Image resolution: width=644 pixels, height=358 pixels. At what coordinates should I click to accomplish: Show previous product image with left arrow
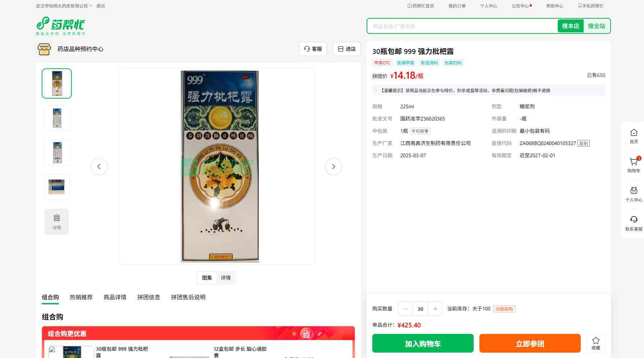[x=99, y=167]
